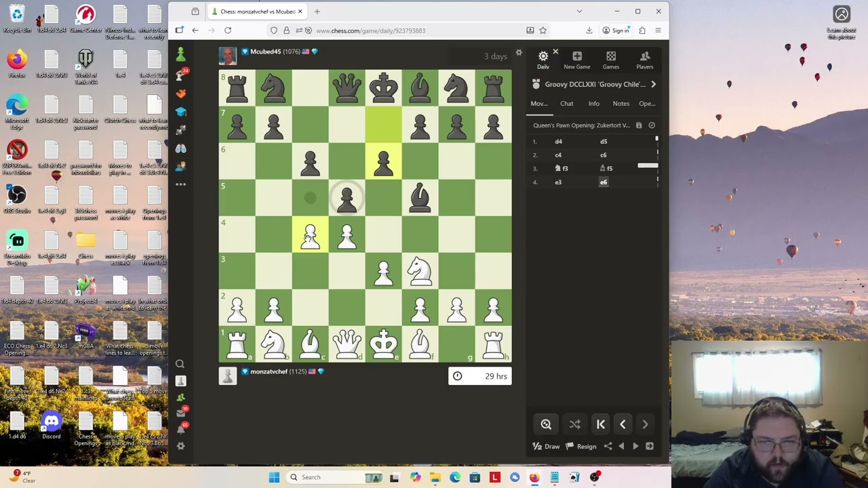Image resolution: width=868 pixels, height=488 pixels.
Task: Open browser tab list dropdown arrow
Action: tap(579, 12)
